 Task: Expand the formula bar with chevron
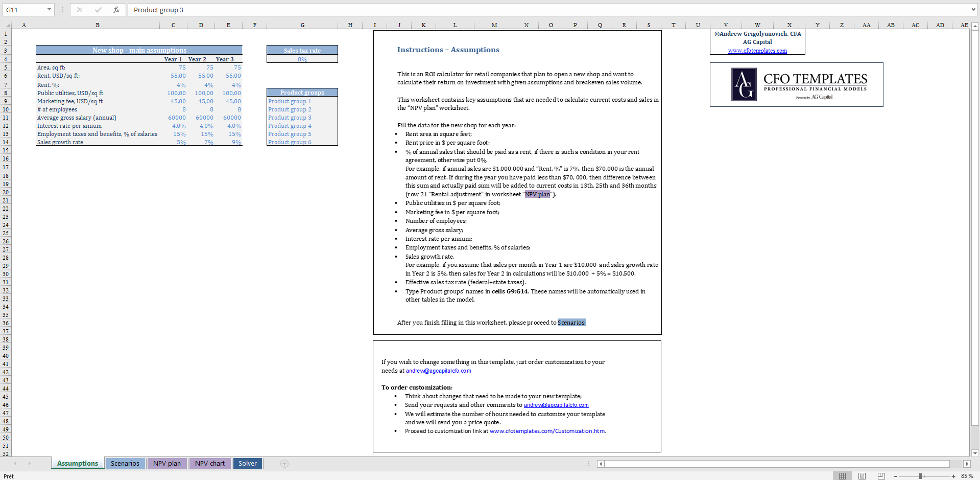[x=973, y=10]
